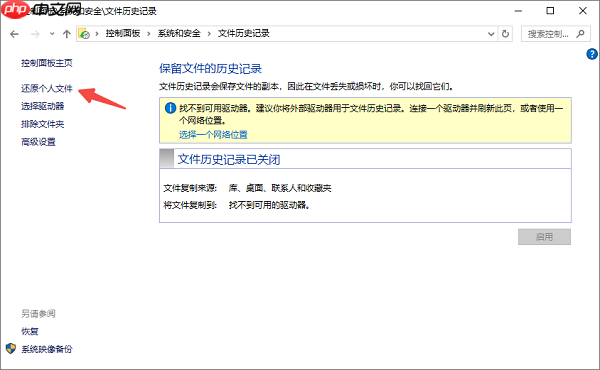This screenshot has height=370, width=600.
Task: Click the 保留文件的历史记录 heading
Action: pos(210,69)
